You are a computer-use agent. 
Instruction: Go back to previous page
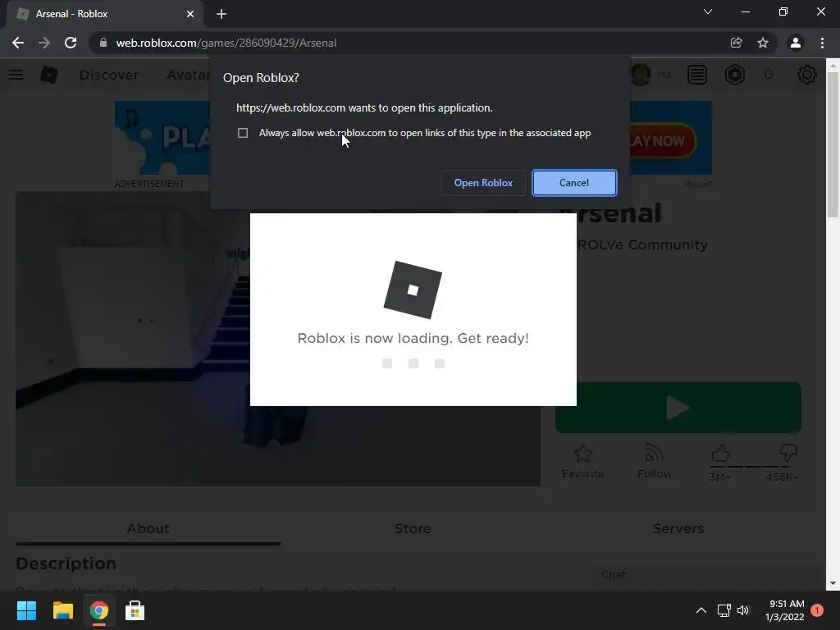click(18, 43)
